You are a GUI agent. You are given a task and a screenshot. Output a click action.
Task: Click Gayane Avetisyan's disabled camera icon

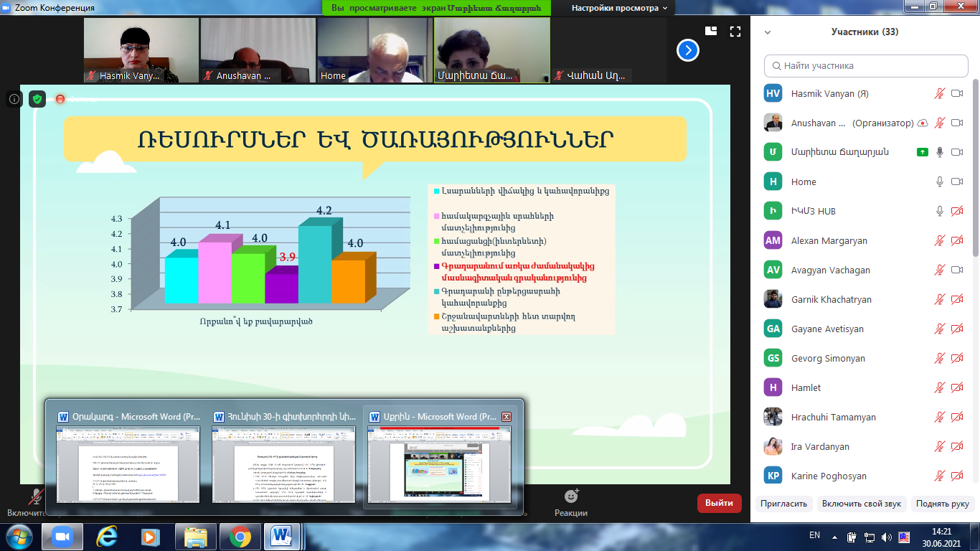click(956, 329)
